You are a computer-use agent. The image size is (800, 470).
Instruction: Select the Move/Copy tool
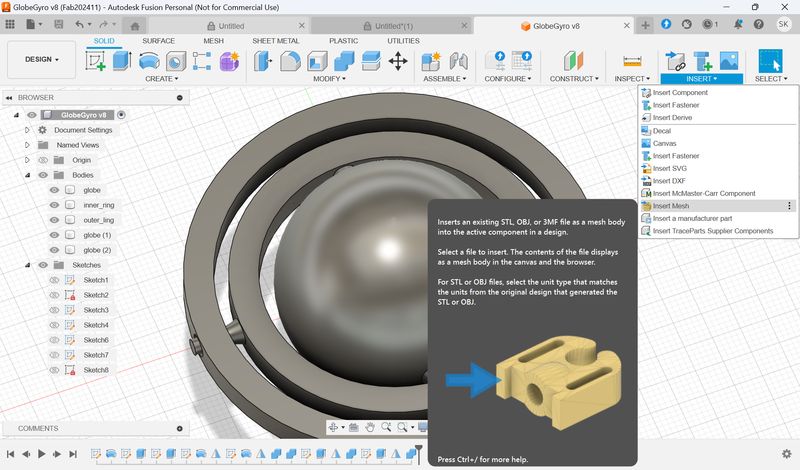(x=398, y=61)
